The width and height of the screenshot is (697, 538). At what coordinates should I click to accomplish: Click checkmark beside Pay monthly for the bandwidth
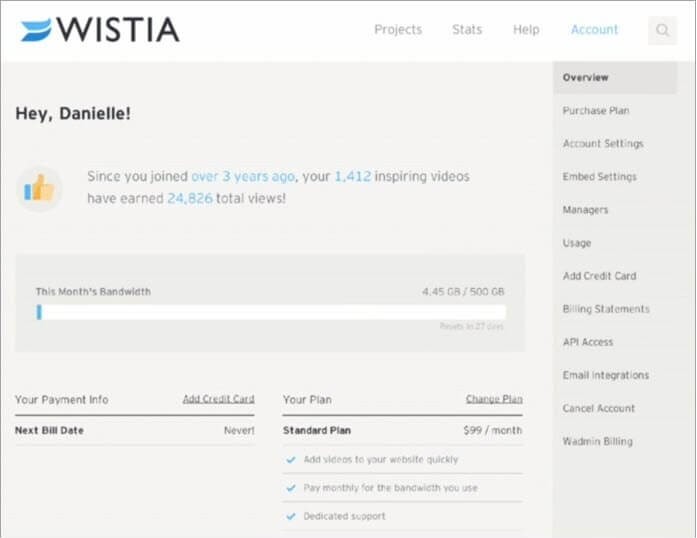[x=291, y=488]
